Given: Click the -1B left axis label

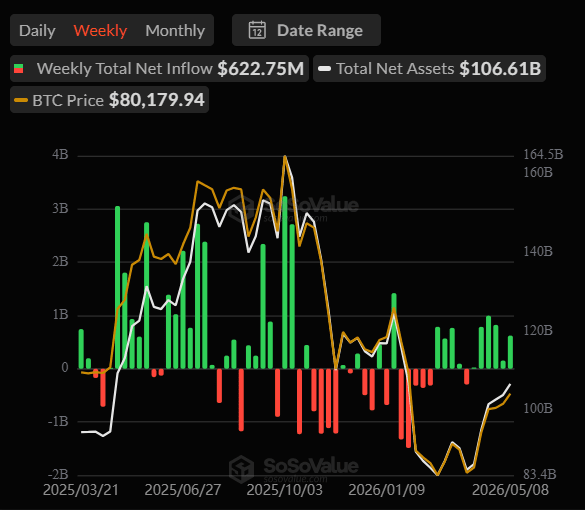Looking at the screenshot, I should coord(58,421).
